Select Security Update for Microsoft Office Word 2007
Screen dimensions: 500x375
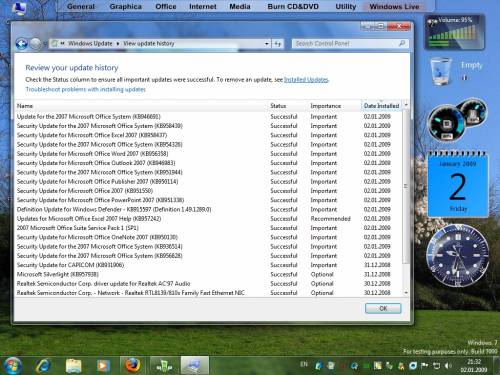208,154
